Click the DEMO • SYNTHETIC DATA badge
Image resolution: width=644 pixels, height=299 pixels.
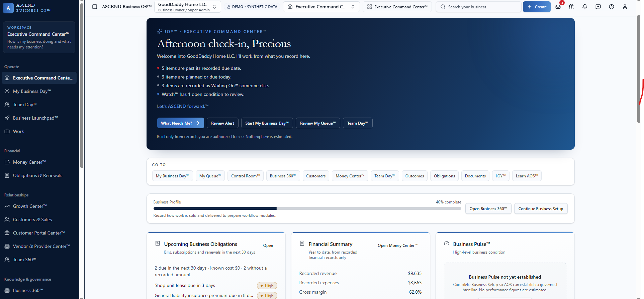pos(252,7)
